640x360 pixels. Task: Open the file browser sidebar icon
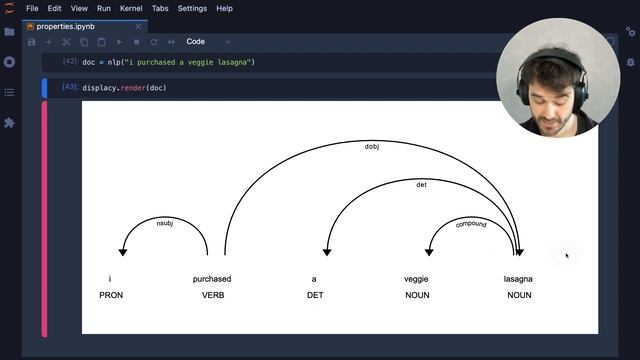pos(9,32)
